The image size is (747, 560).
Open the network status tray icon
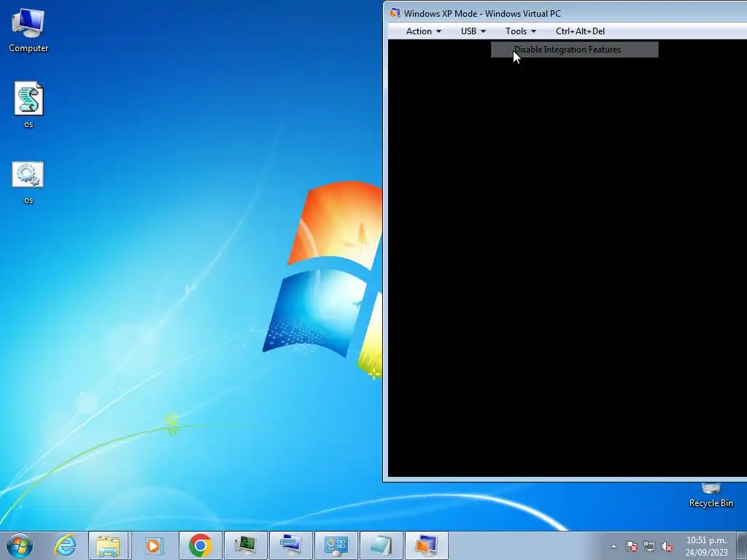click(649, 546)
